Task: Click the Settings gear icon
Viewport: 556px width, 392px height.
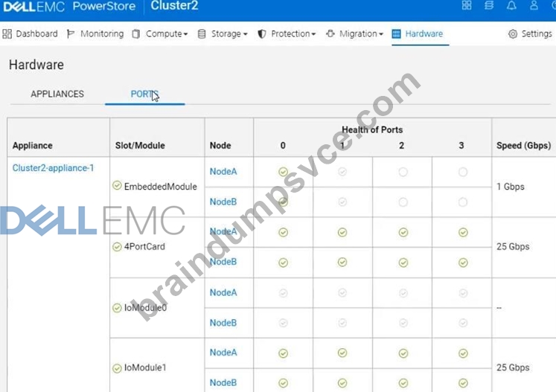Action: point(512,34)
